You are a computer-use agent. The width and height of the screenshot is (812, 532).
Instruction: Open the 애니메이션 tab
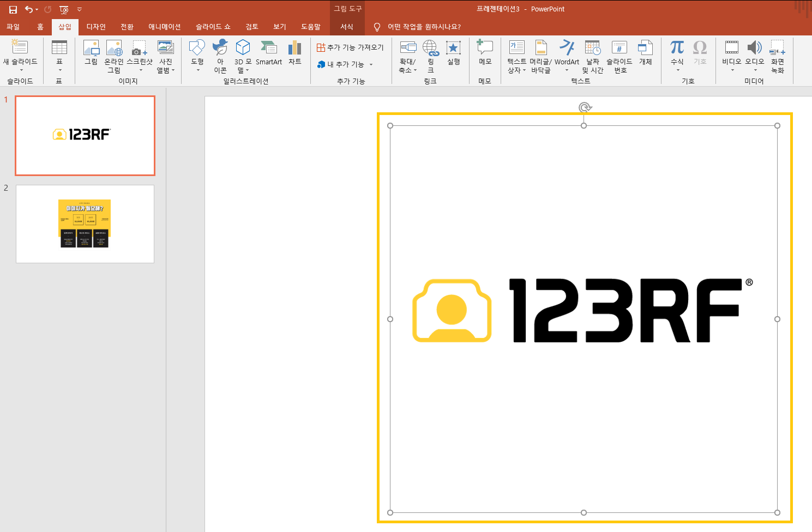click(164, 27)
